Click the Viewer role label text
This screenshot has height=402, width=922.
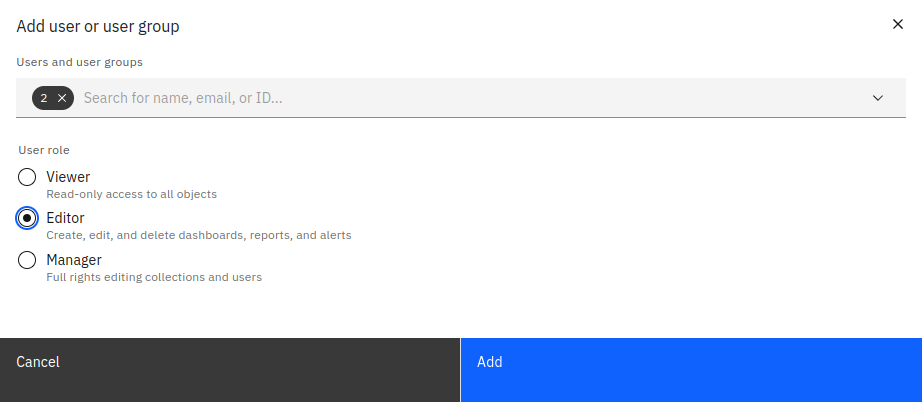[x=68, y=177]
